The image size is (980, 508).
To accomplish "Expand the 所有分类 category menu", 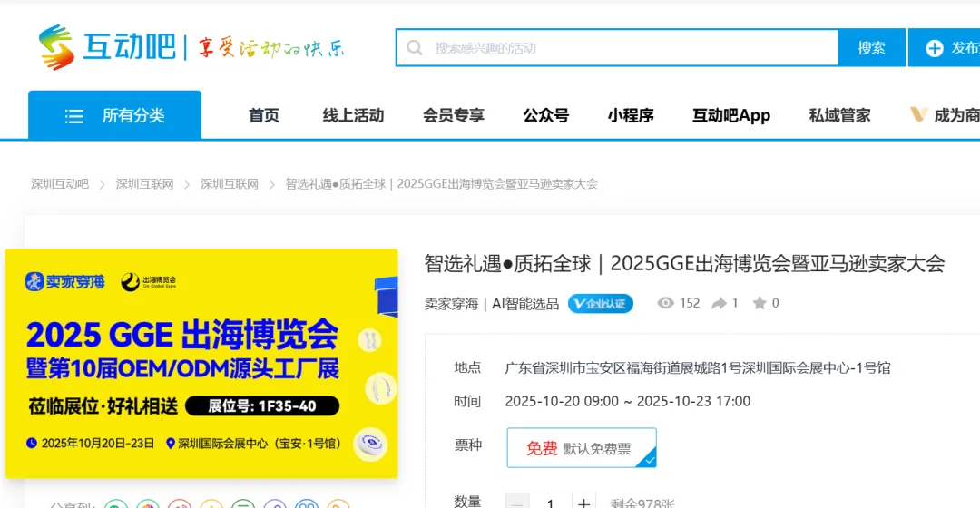I will (x=115, y=115).
